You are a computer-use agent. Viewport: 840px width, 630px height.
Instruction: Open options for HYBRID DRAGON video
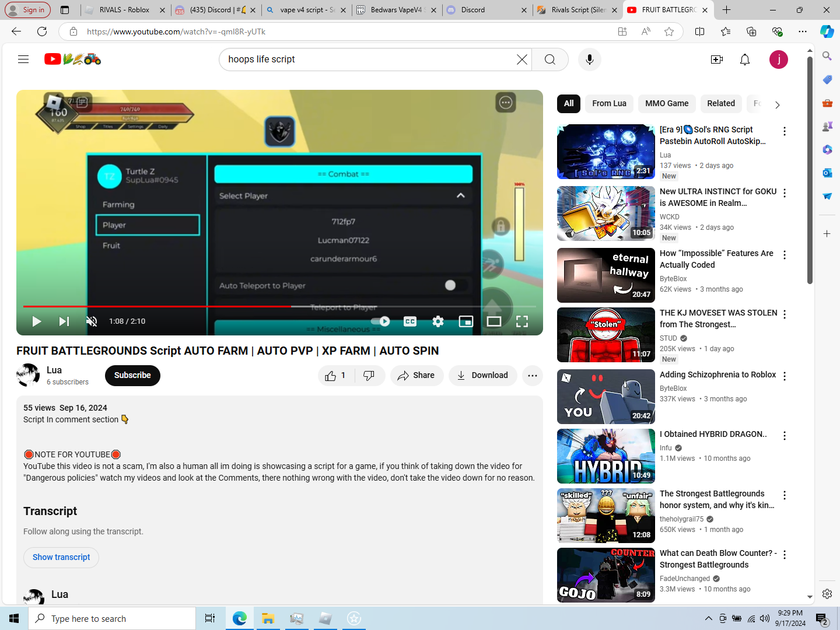click(x=785, y=436)
